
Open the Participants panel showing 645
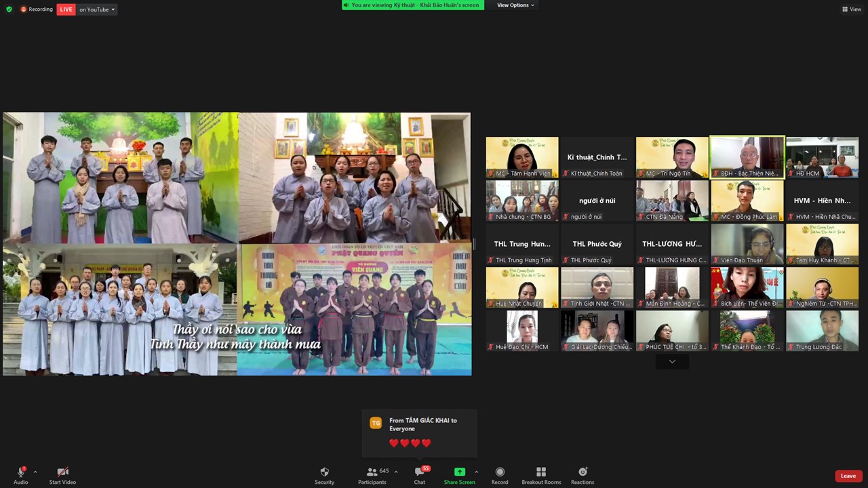[374, 476]
